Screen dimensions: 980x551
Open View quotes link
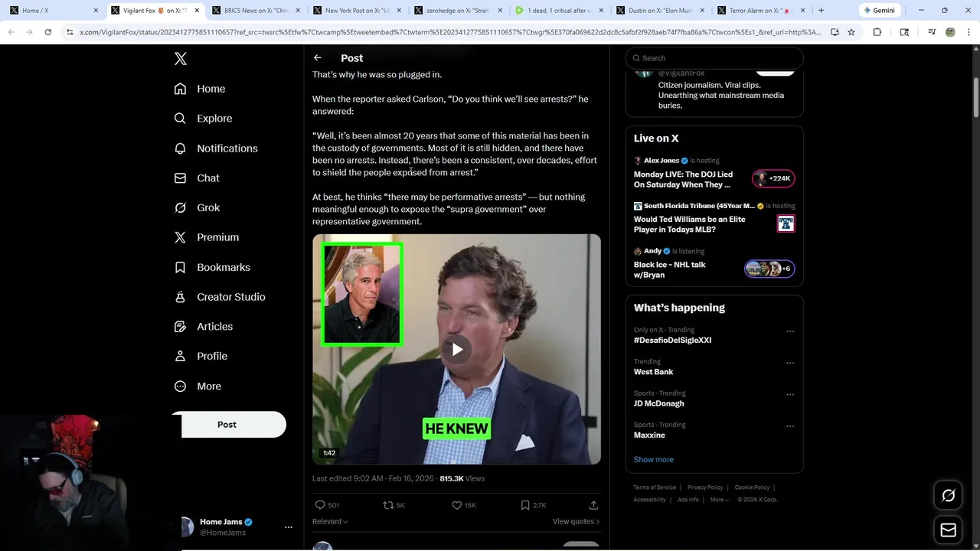(576, 522)
